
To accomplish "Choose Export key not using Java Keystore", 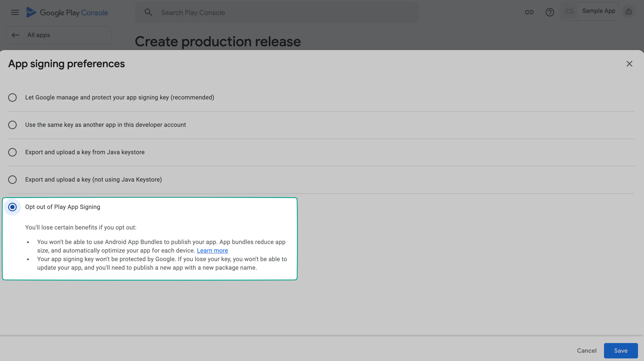I will 12,180.
